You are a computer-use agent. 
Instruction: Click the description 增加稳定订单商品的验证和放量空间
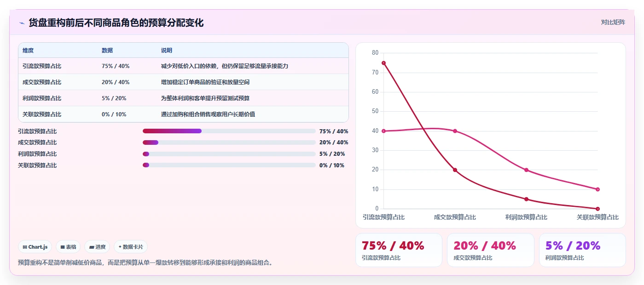[205, 82]
